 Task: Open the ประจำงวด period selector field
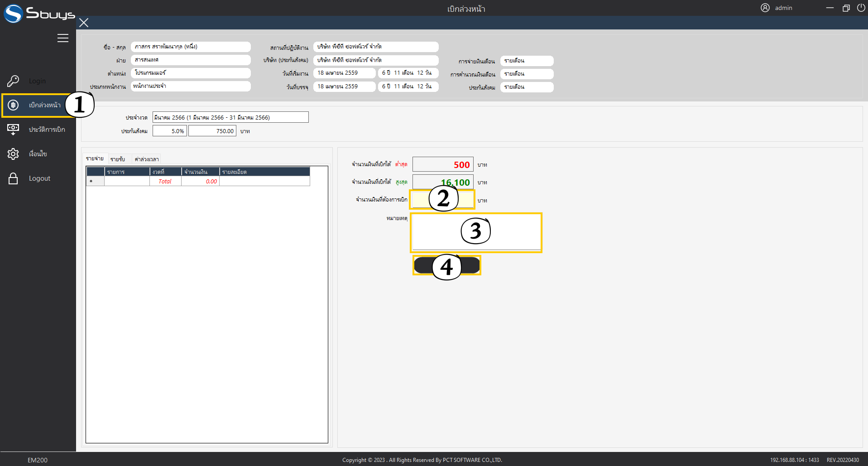pyautogui.click(x=230, y=117)
